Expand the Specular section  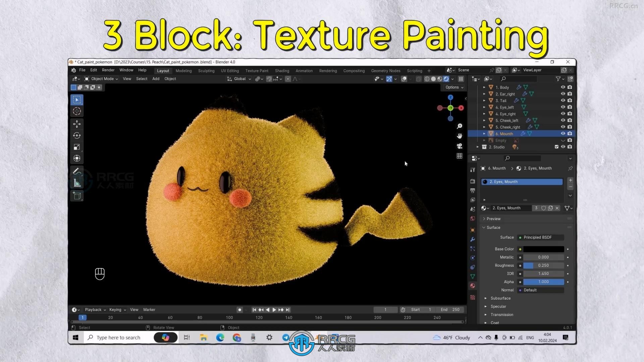pos(498,306)
